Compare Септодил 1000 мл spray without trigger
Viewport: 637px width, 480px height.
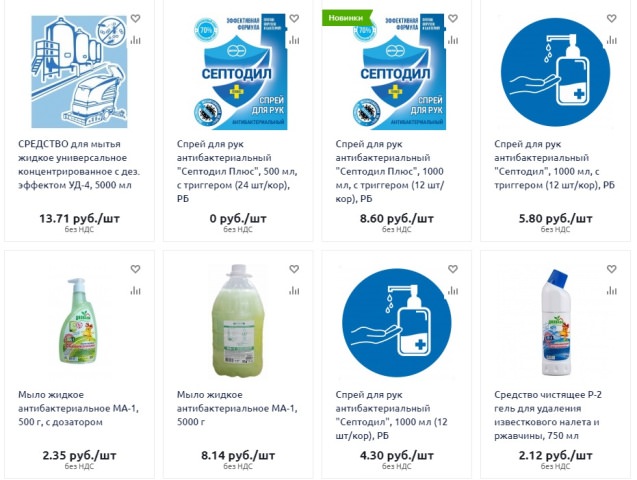tap(453, 291)
